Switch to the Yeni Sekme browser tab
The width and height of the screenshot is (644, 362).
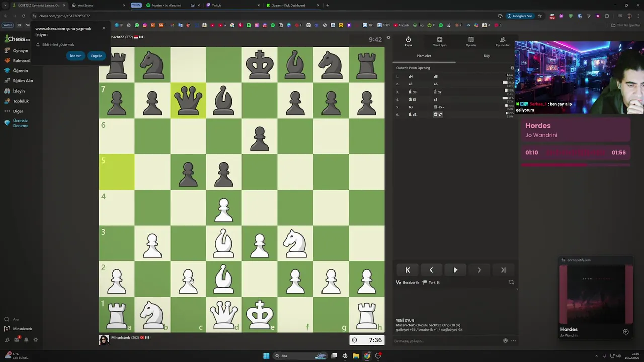pyautogui.click(x=98, y=5)
